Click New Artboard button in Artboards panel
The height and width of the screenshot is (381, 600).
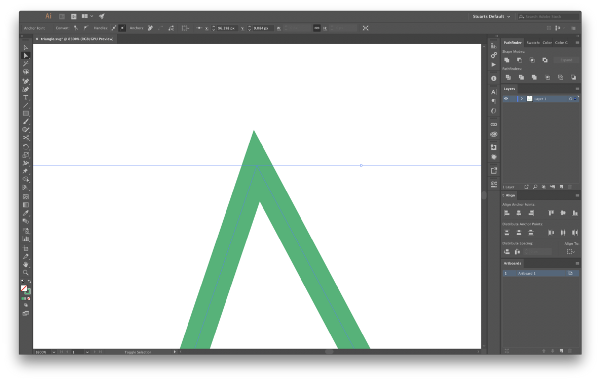click(x=561, y=351)
